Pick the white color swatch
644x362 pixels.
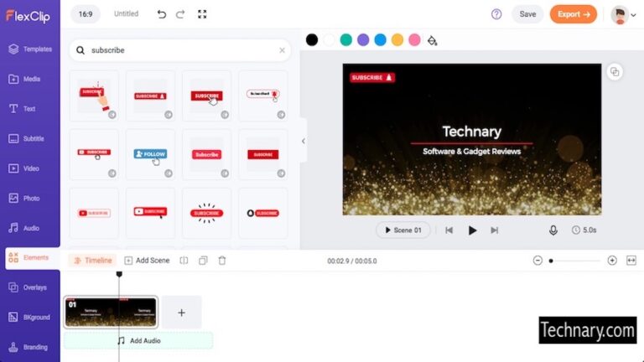329,40
